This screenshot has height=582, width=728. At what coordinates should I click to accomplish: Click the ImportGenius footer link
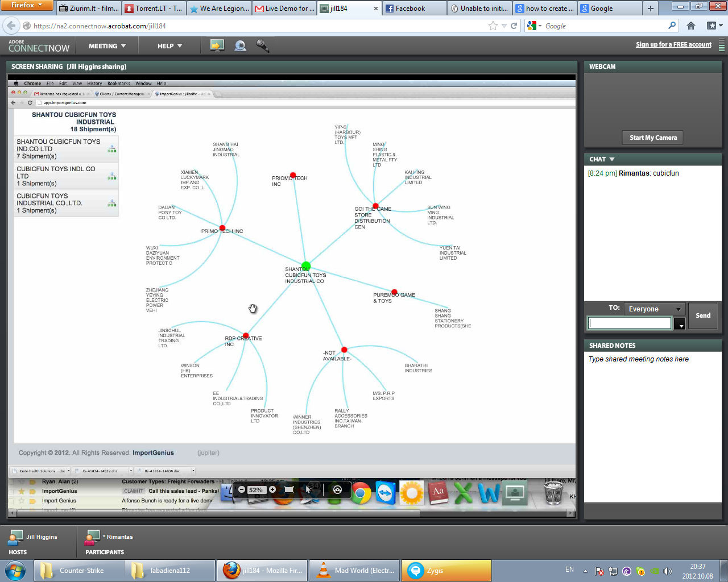(x=153, y=453)
